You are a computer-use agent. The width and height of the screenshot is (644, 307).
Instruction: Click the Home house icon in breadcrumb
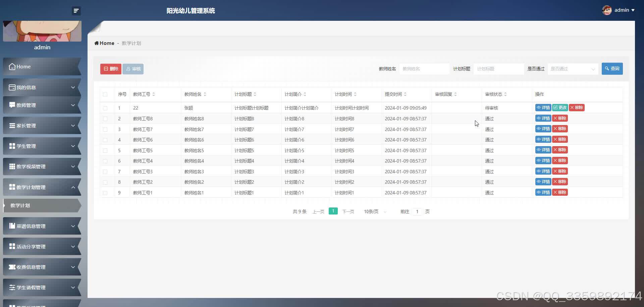point(97,43)
